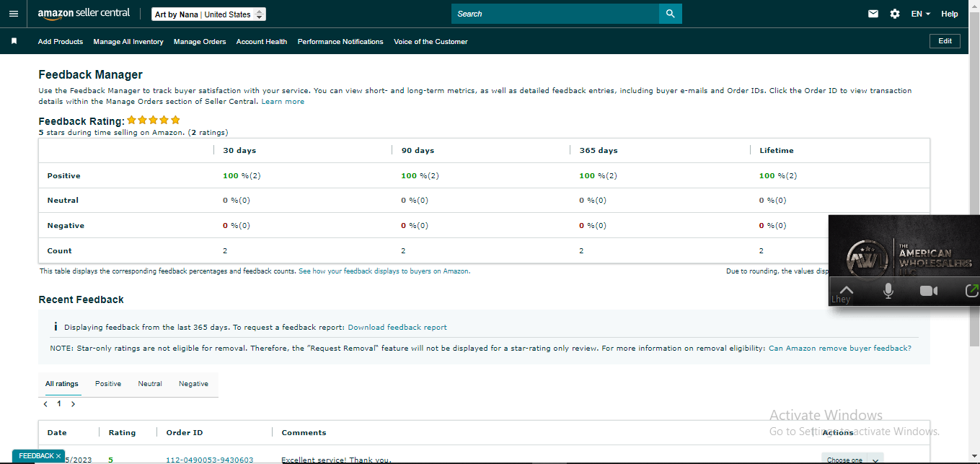Click the Order ID column header

[185, 433]
